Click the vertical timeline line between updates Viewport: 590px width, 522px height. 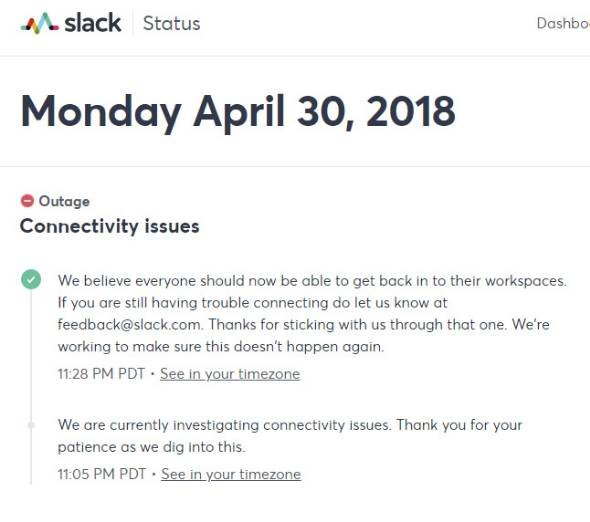(31, 356)
